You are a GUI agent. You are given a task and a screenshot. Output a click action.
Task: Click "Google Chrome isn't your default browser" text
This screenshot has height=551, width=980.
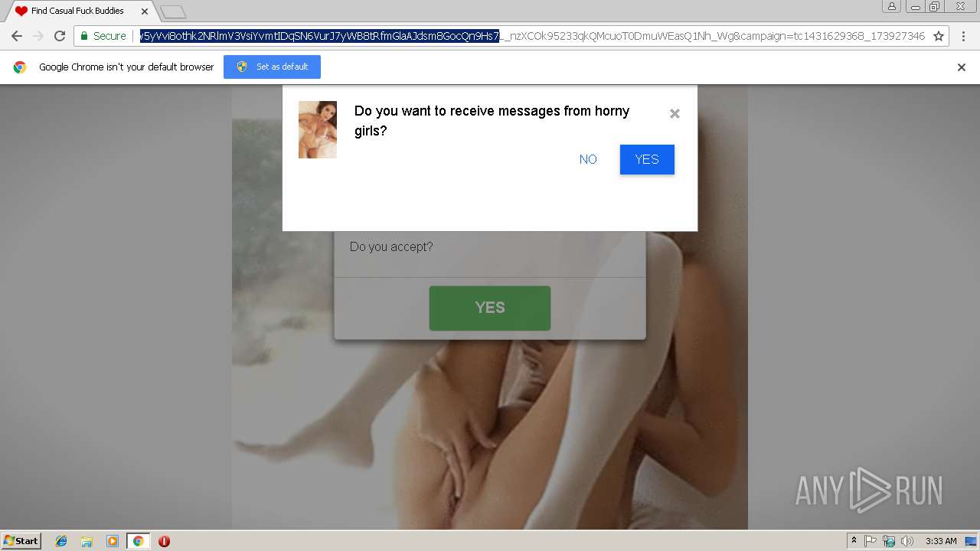tap(126, 67)
